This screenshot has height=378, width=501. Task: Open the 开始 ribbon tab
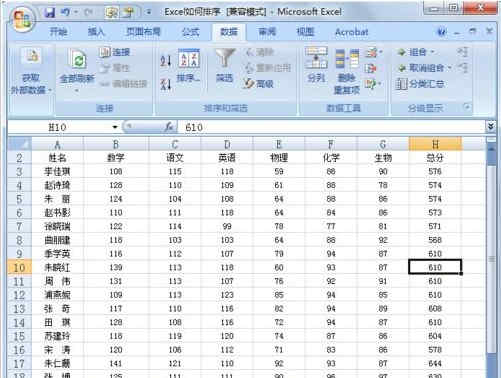tap(58, 32)
